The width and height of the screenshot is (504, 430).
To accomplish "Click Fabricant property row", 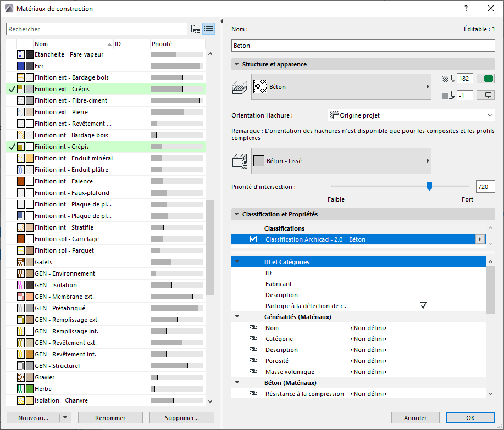I will 358,284.
